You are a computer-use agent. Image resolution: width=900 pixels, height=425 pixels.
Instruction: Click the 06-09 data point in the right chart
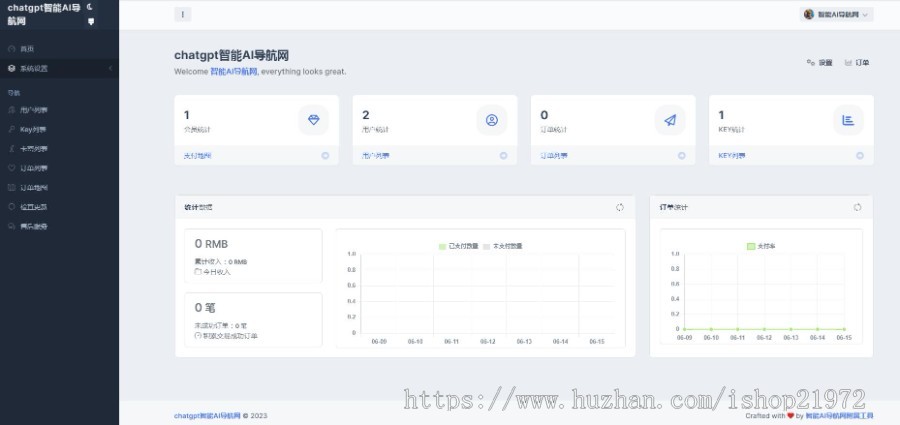[684, 329]
